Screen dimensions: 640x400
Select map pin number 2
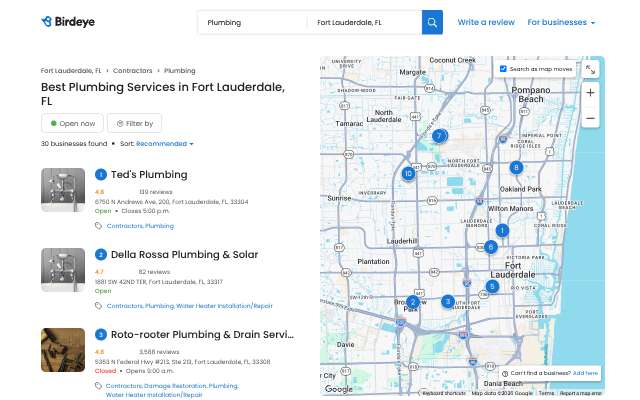coord(413,302)
